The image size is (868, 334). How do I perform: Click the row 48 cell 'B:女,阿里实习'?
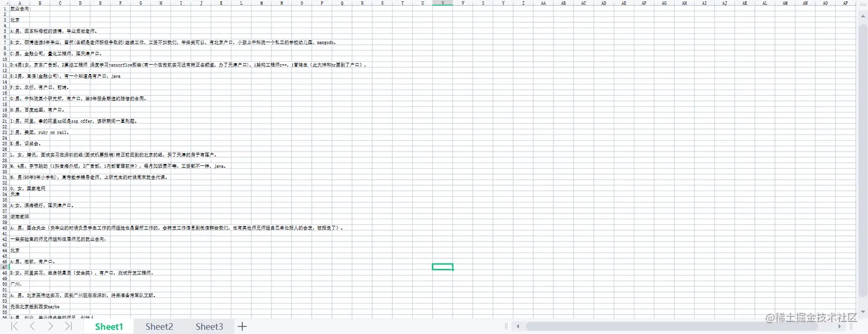coord(81,273)
